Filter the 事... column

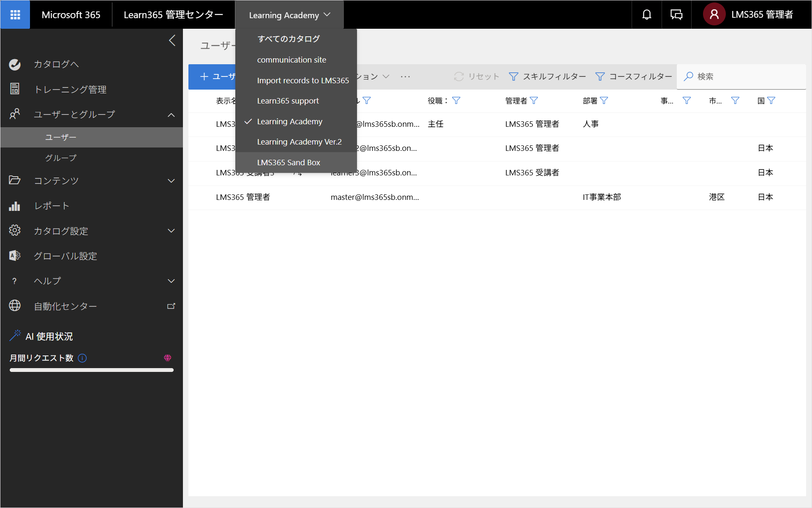[687, 101]
